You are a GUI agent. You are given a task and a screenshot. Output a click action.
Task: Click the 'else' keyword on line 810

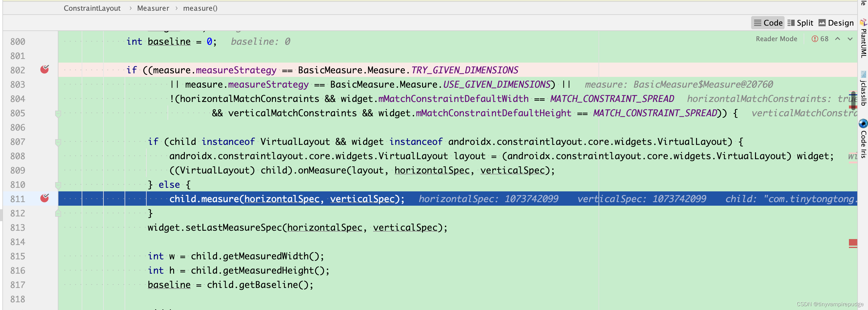click(x=169, y=185)
